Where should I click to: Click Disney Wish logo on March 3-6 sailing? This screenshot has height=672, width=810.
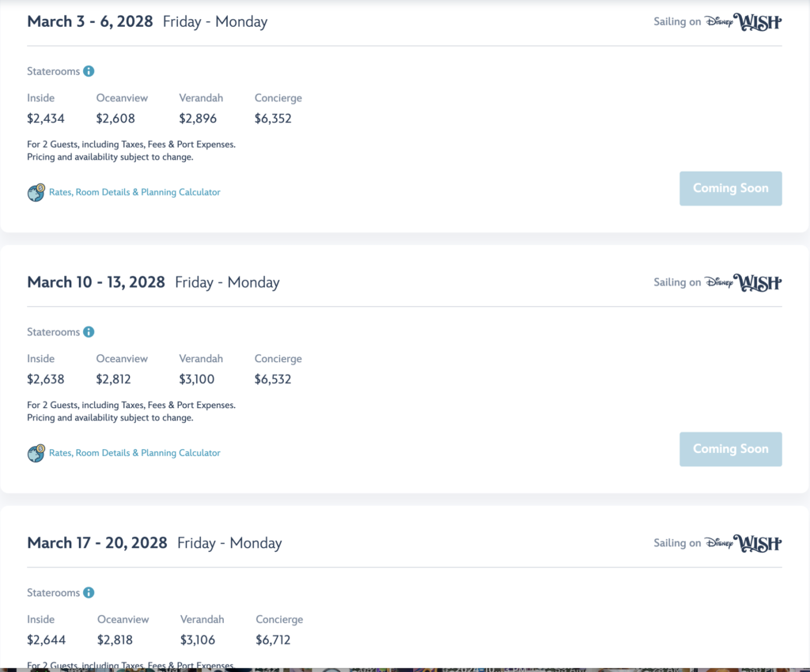744,21
